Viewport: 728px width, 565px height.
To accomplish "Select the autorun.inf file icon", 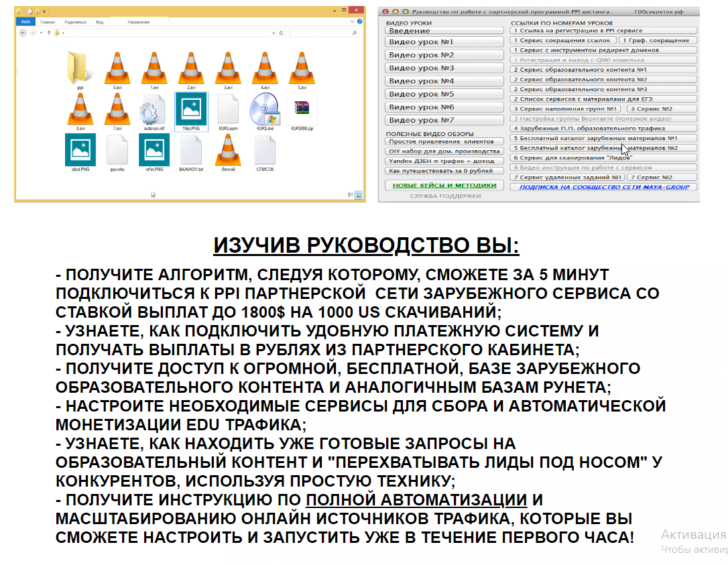I will (154, 109).
